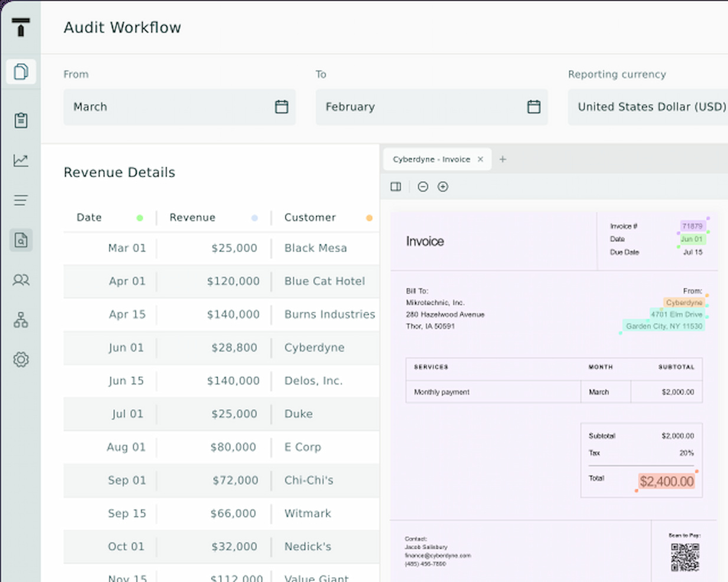Zoom in on the invoice with plus icon

(x=442, y=186)
